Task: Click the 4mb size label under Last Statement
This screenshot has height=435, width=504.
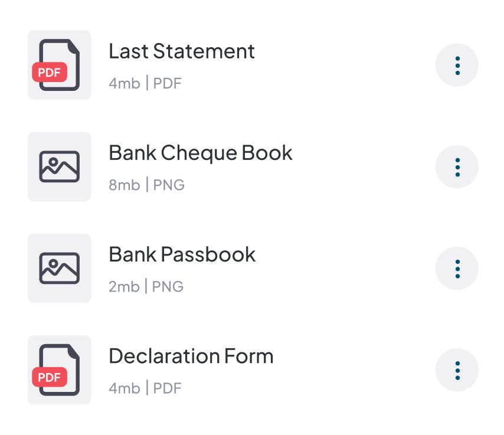Action: [x=124, y=83]
